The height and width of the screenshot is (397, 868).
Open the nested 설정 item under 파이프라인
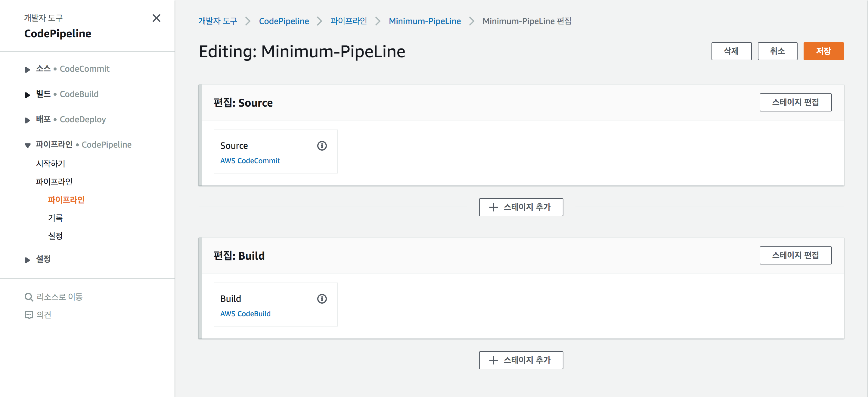[x=55, y=236]
